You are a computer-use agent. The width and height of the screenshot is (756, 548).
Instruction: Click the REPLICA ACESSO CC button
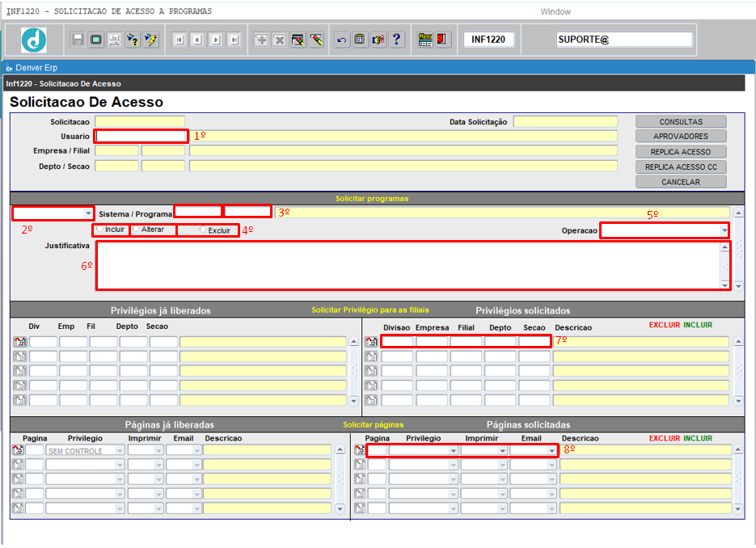pyautogui.click(x=681, y=167)
